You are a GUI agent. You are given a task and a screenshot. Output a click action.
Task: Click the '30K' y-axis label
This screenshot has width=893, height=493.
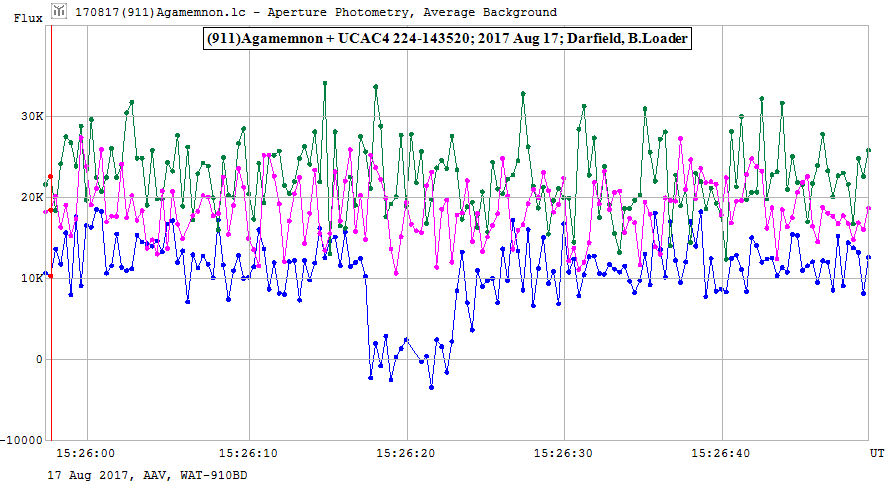[x=32, y=116]
